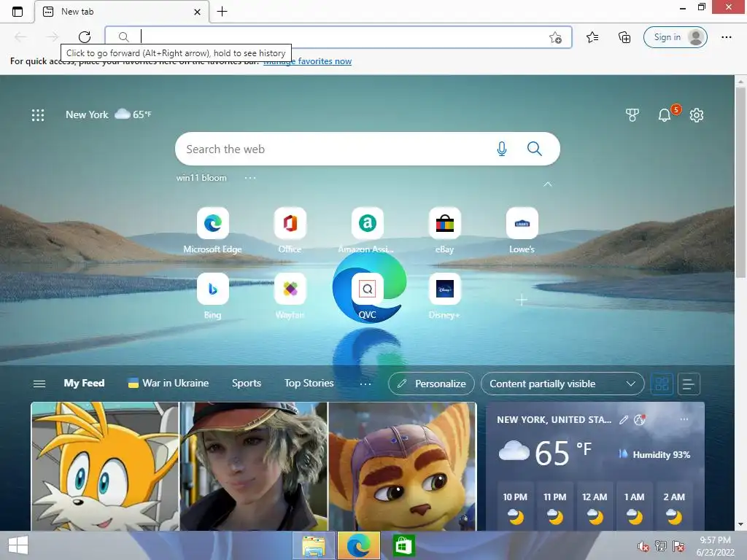Open the Office quick link tile

(x=290, y=230)
